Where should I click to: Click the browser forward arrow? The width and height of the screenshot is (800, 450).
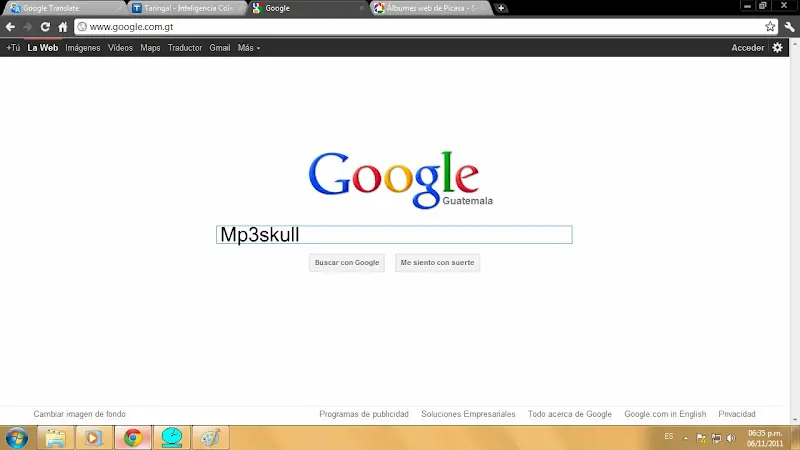(28, 27)
